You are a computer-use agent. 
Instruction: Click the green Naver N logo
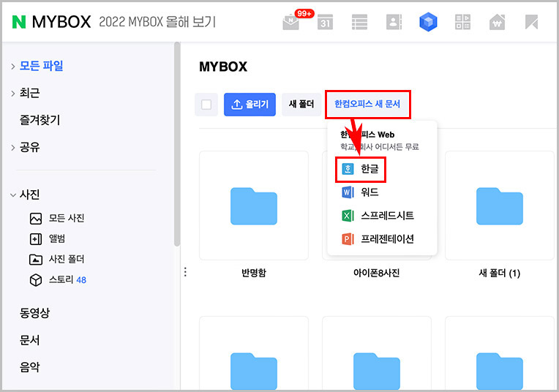tap(19, 22)
